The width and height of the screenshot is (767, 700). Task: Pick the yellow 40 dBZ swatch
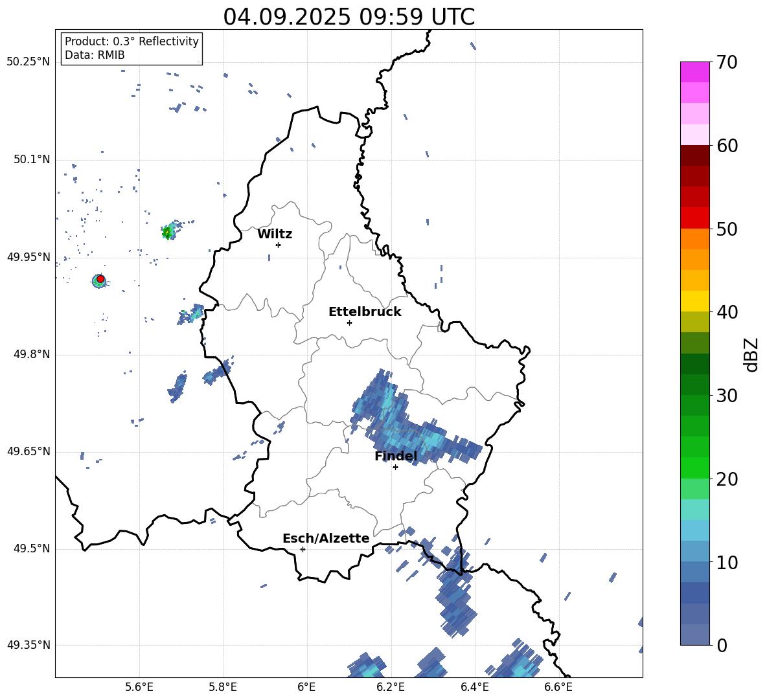(x=694, y=301)
